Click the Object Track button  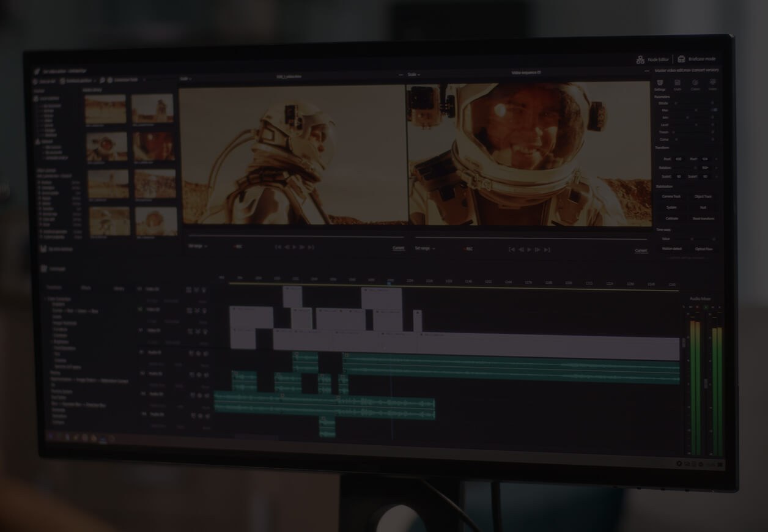[703, 196]
